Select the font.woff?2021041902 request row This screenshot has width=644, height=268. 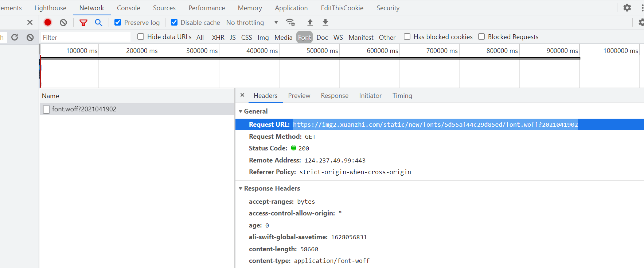[137, 109]
